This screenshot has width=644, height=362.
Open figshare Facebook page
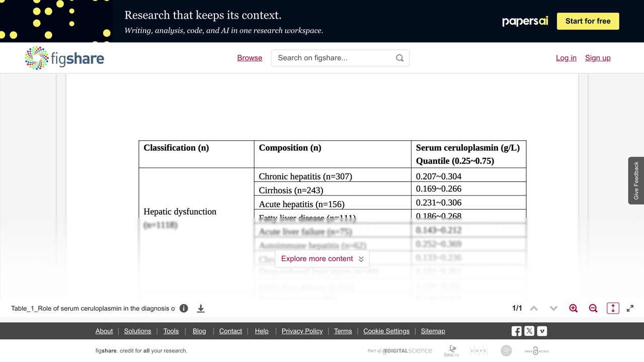[x=516, y=331]
